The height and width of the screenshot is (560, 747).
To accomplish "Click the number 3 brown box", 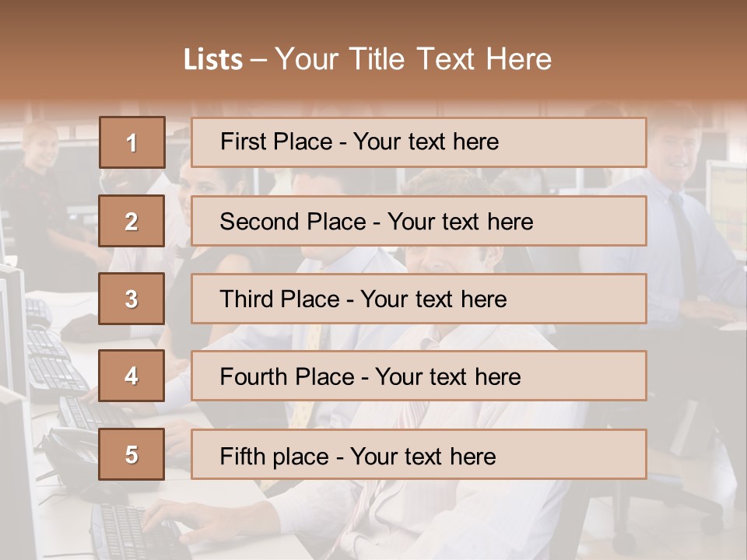I will click(132, 299).
